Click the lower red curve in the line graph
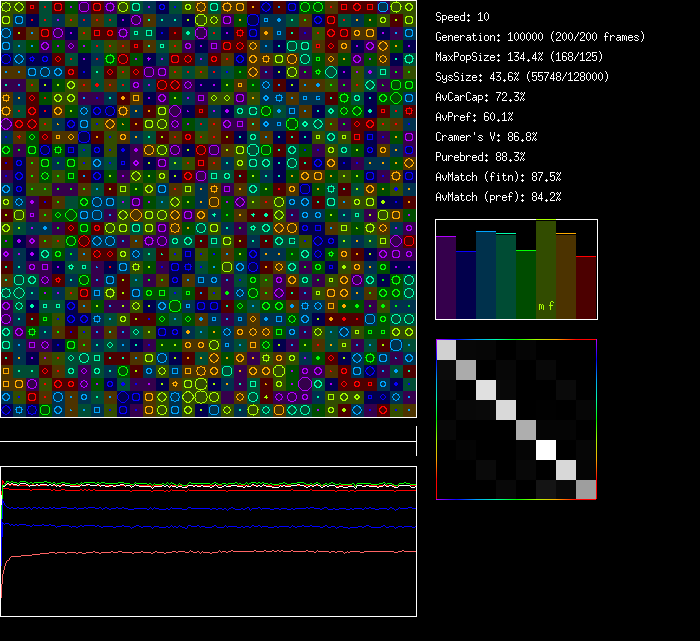 (x=200, y=552)
